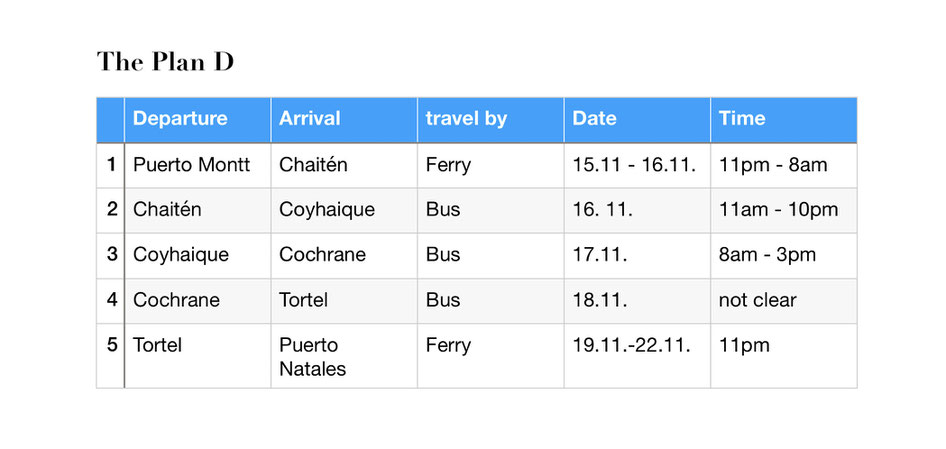Click the travel by column header
This screenshot has height=449, width=946.
coord(490,119)
